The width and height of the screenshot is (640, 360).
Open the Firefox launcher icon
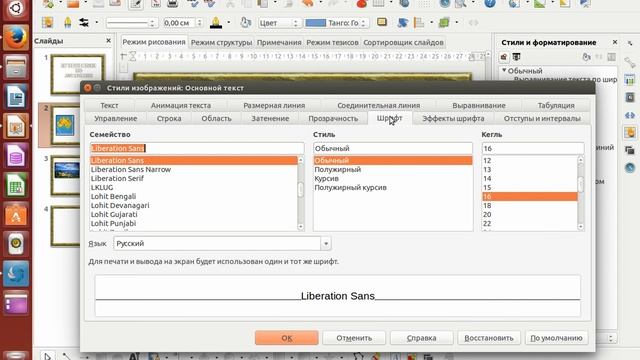(16, 38)
